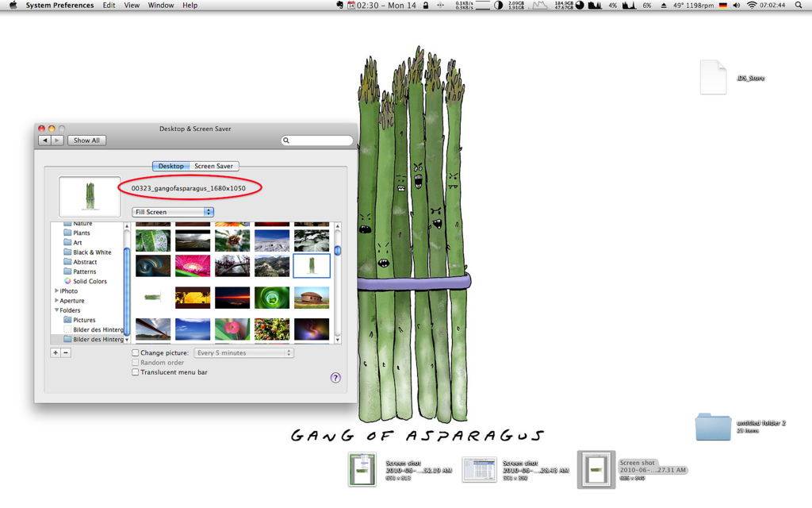The height and width of the screenshot is (508, 812).
Task: Choose the green water-drop leaf thumbnail
Action: 153,241
